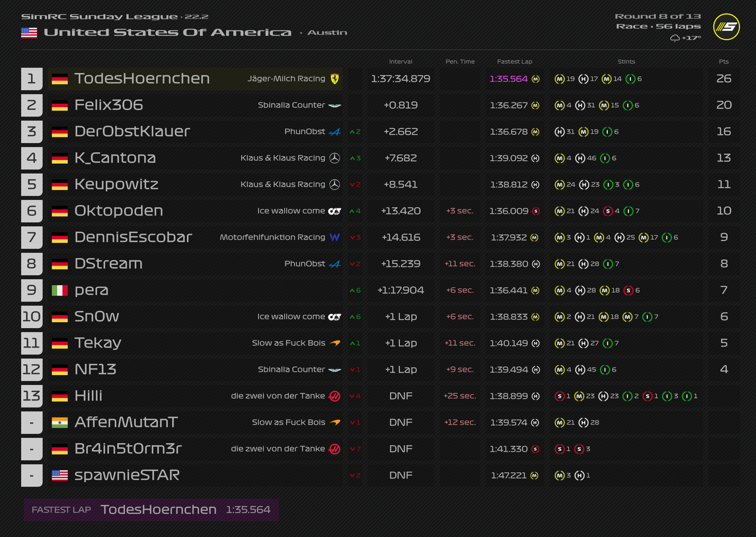
Task: Click driver name DerObstKlauer
Action: point(132,132)
